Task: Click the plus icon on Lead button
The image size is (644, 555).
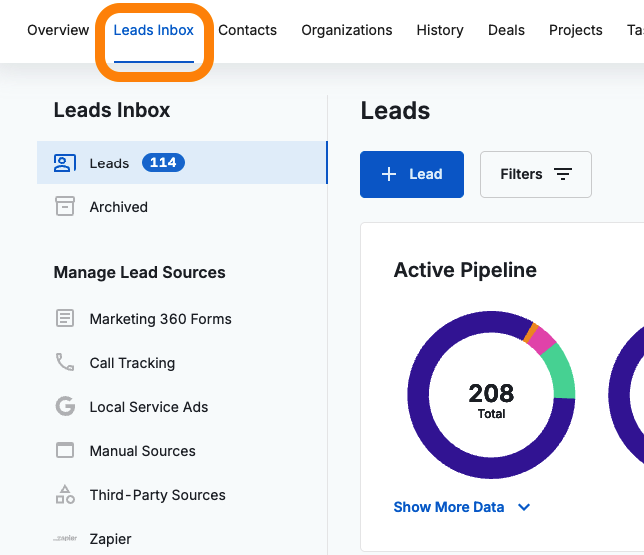Action: 389,174
